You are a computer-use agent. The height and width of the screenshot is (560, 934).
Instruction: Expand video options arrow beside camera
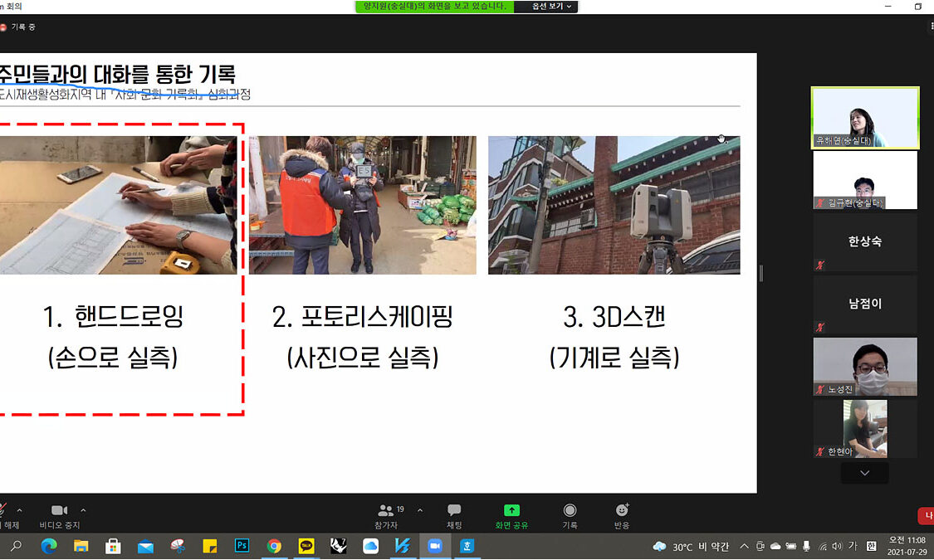point(83,510)
